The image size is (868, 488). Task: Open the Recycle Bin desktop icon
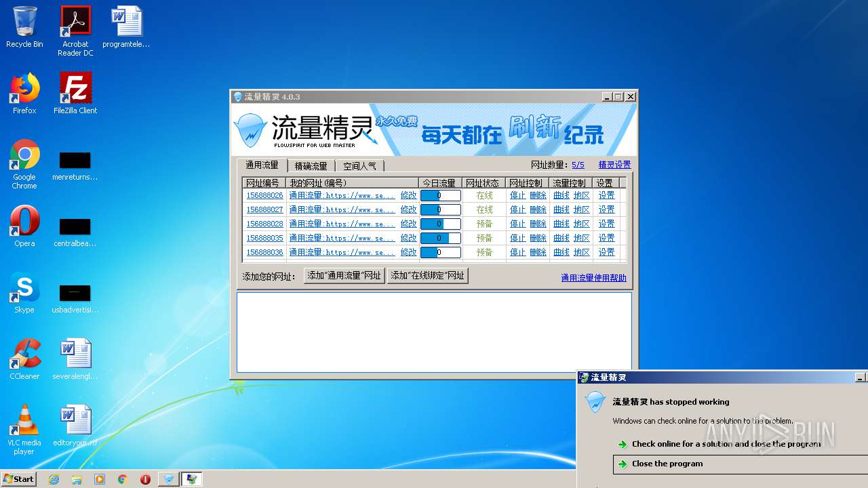(24, 27)
